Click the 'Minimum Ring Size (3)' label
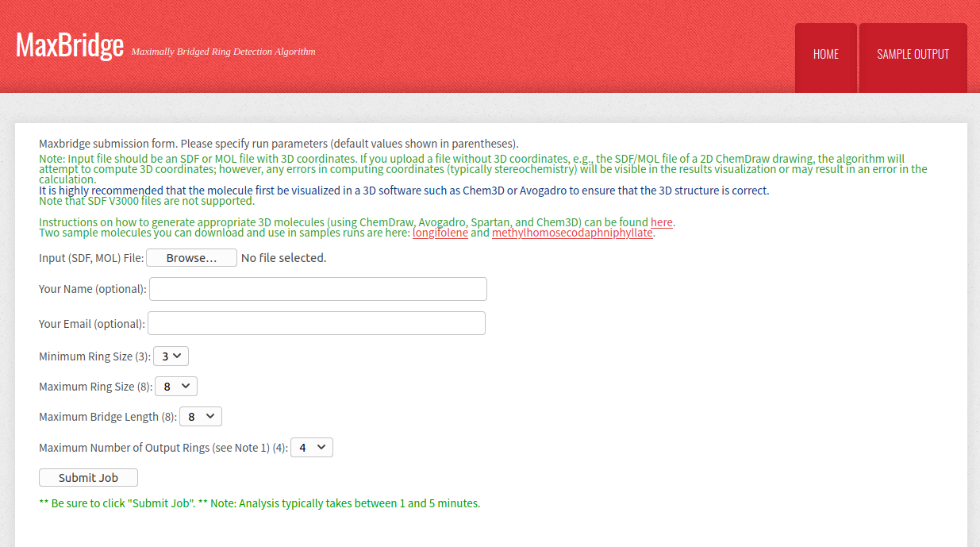980x547 pixels. [x=94, y=356]
